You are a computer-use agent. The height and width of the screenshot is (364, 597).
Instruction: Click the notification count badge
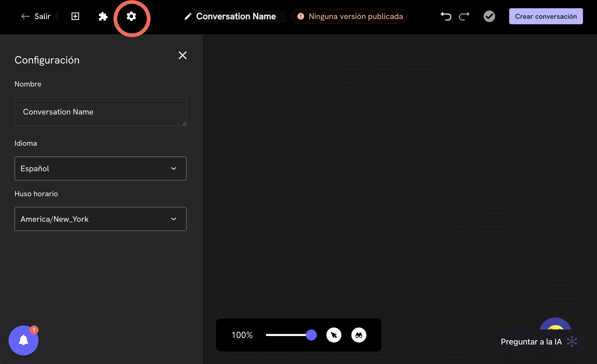[x=34, y=330]
